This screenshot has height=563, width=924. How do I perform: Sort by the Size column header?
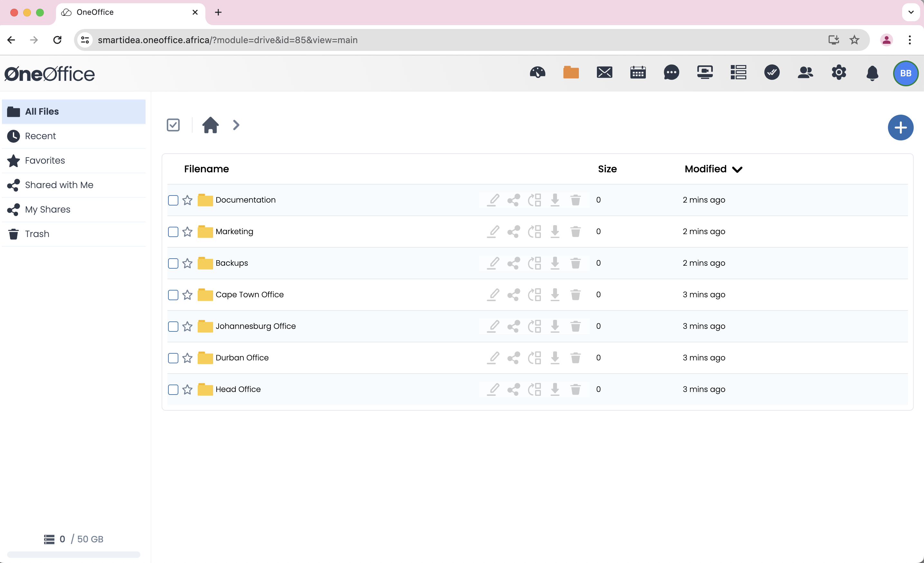pyautogui.click(x=607, y=169)
